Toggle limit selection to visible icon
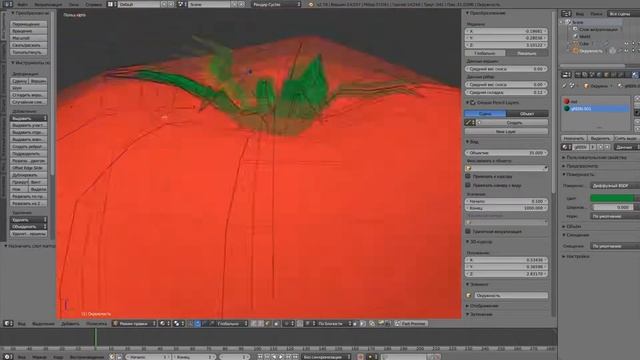Screen dimensions: 640x360 (x=277, y=323)
